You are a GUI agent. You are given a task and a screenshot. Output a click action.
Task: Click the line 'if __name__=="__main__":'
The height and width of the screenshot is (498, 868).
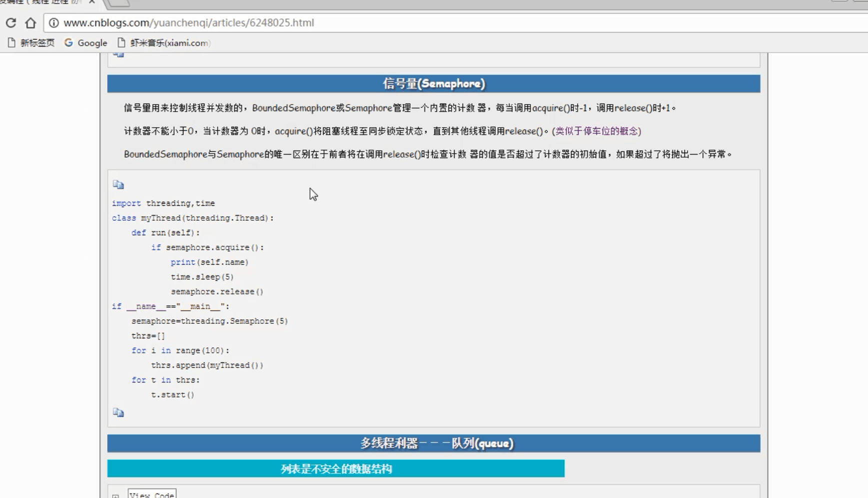(x=170, y=306)
